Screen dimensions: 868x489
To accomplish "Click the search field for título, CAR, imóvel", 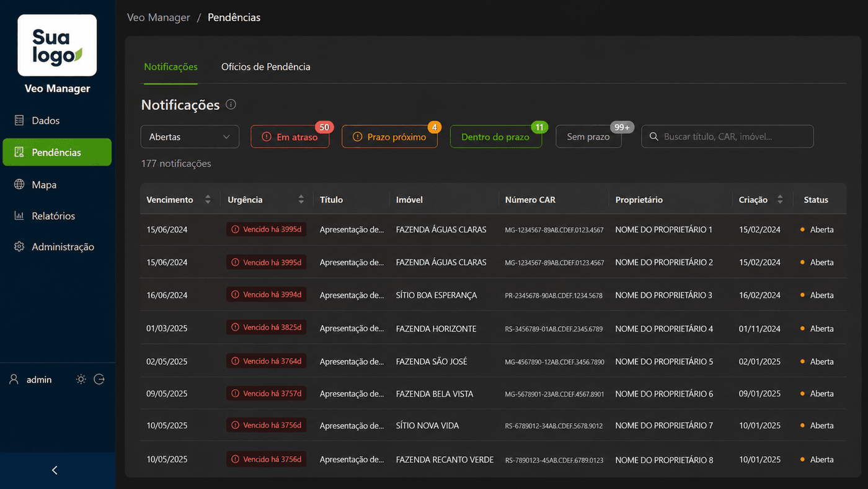I will [727, 137].
